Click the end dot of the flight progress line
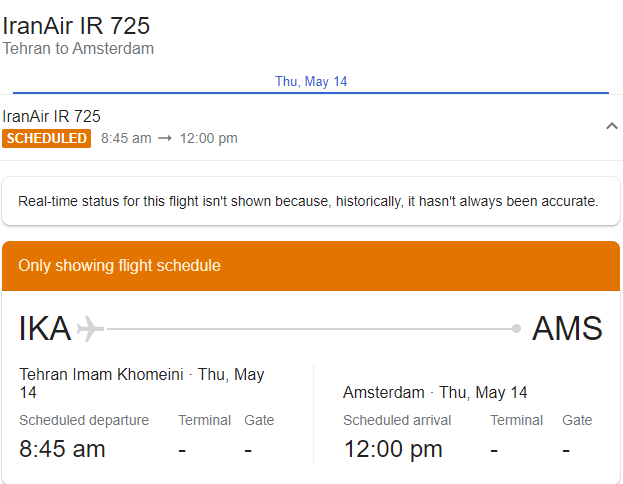623x484 pixels. 516,328
